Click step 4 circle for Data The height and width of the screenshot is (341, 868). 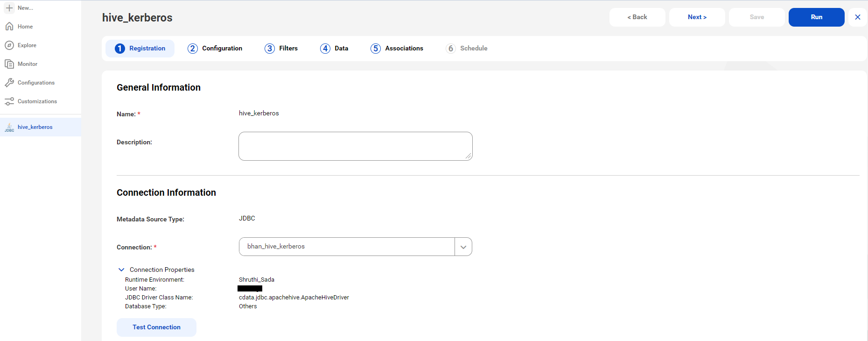click(x=325, y=49)
